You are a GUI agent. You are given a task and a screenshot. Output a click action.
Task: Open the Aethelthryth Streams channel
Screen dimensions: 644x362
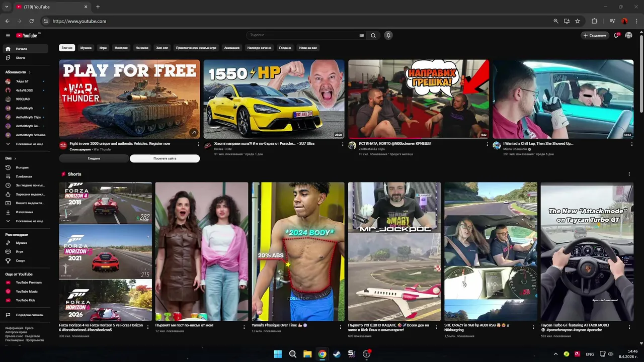coord(26,135)
